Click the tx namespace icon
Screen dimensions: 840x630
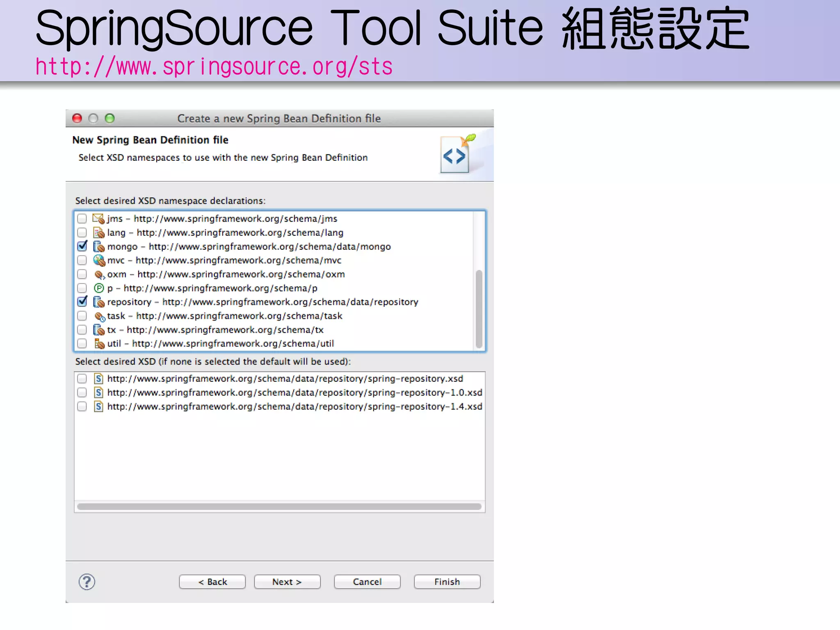point(99,330)
